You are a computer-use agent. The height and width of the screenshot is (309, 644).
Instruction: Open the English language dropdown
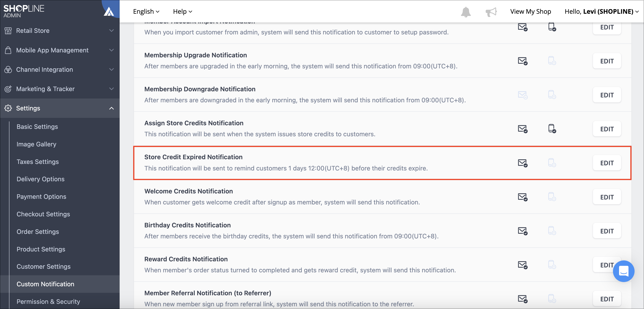(146, 11)
